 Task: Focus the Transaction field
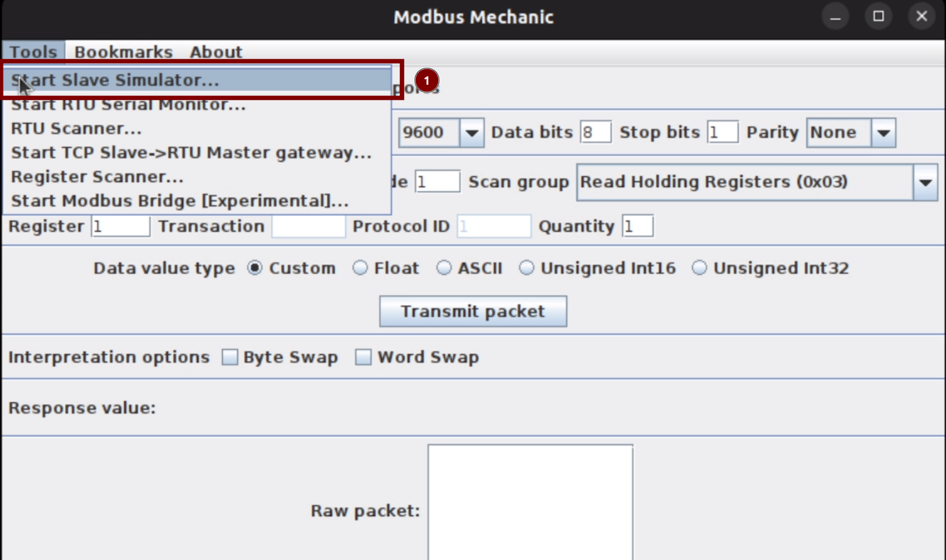point(308,226)
